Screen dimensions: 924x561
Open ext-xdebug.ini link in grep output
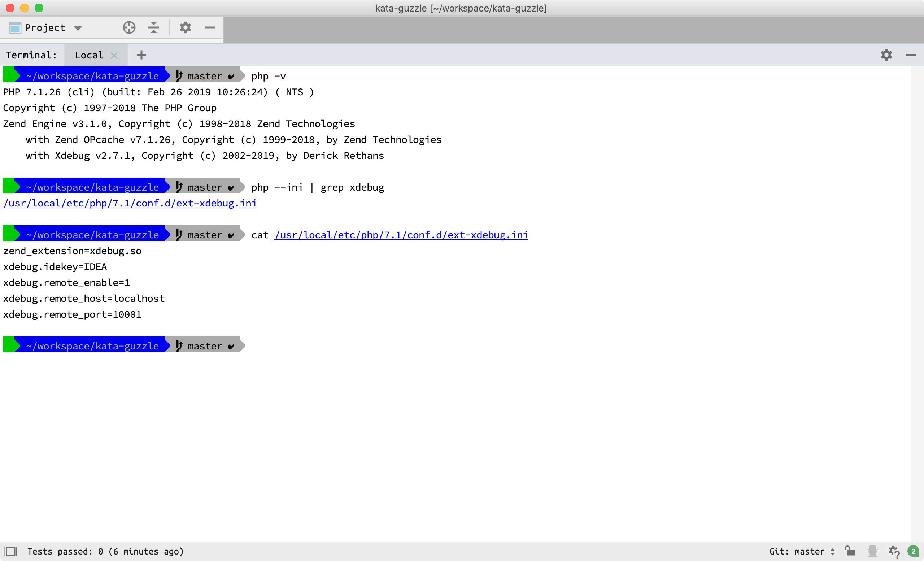pyautogui.click(x=130, y=203)
